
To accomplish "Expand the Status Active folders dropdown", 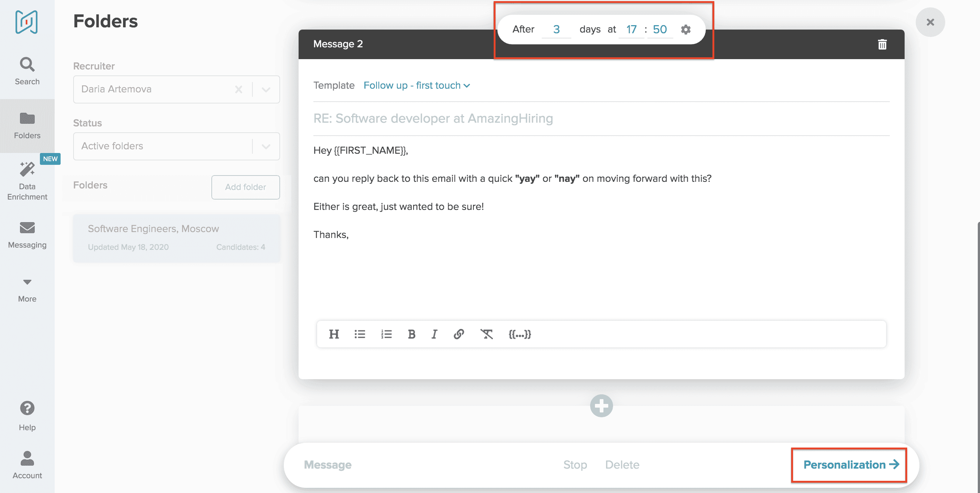I will [266, 146].
